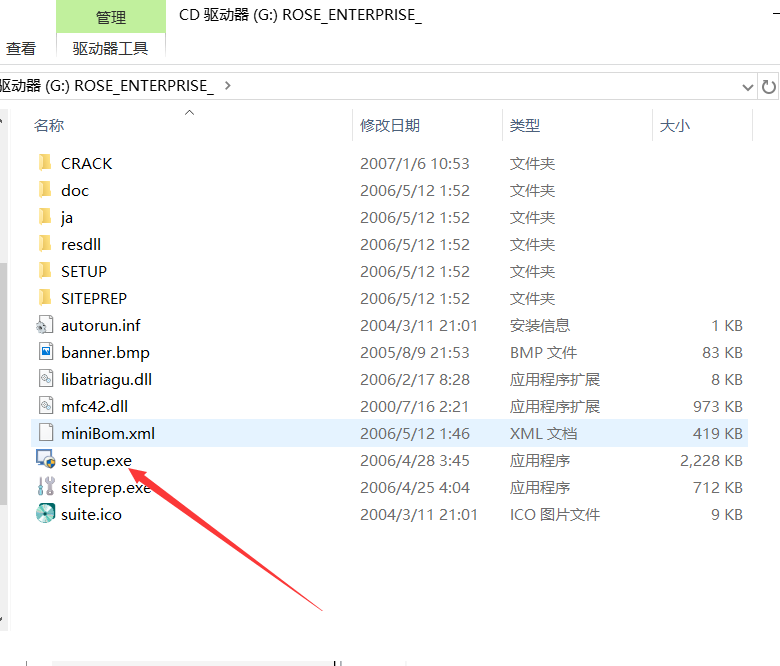Click the date 2006/4/25 4:04
The width and height of the screenshot is (780, 666).
click(415, 487)
